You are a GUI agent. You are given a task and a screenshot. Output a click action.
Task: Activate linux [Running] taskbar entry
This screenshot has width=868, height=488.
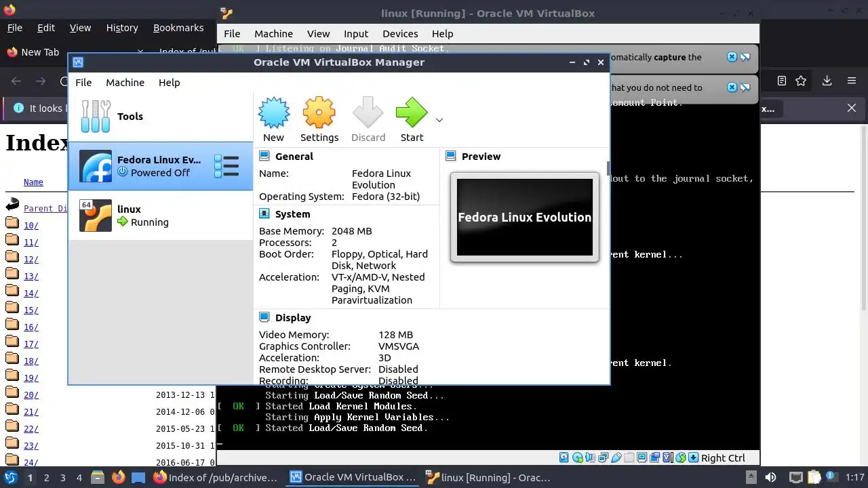coord(488,477)
